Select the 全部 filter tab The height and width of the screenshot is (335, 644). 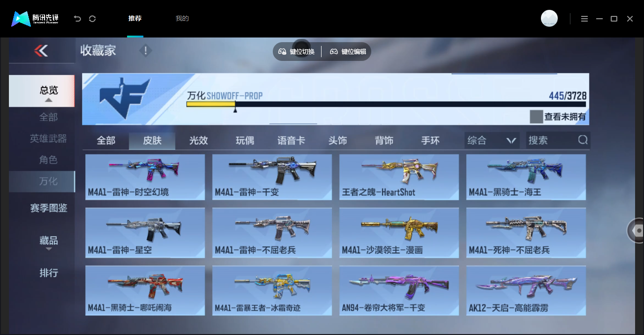pos(106,141)
